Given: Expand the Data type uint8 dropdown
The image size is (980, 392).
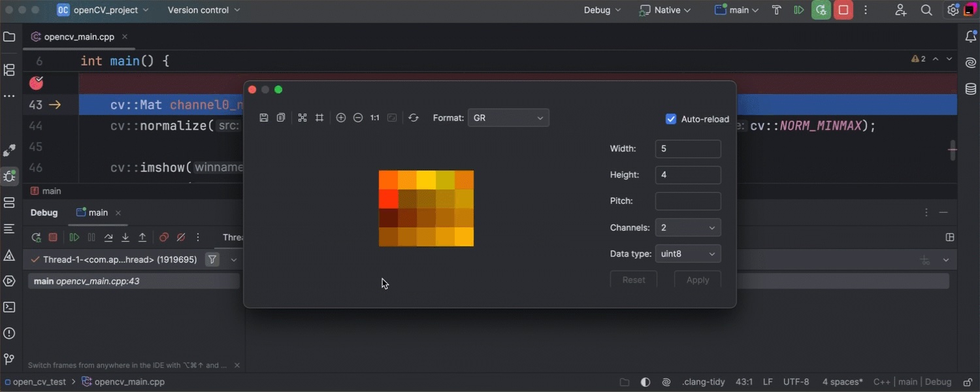Looking at the screenshot, I should pyautogui.click(x=688, y=253).
